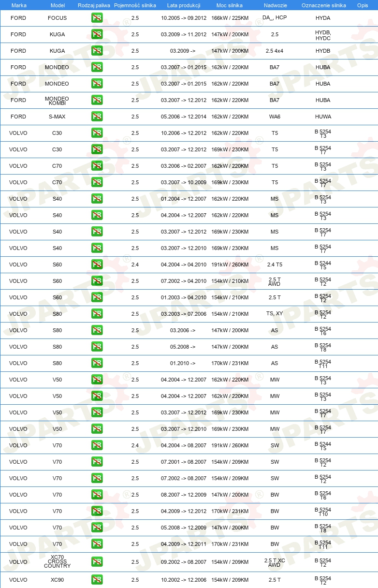Select the MONDEO KOMBI model cell

click(57, 101)
